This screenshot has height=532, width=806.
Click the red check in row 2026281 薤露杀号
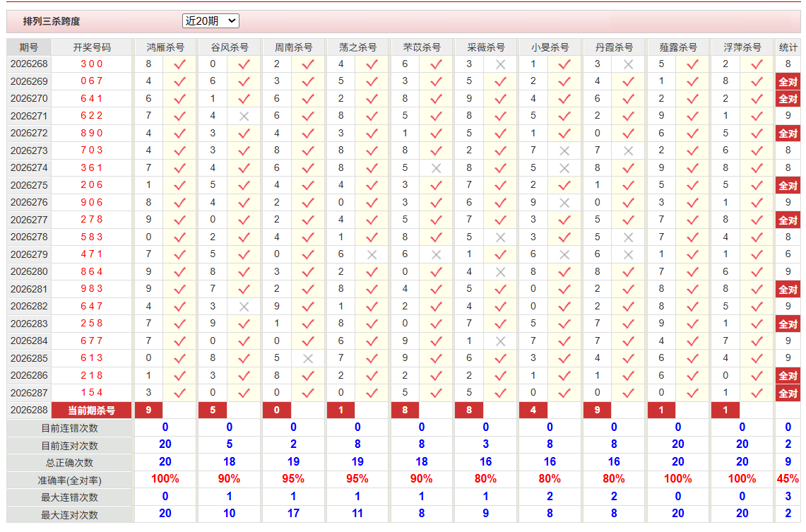(692, 289)
